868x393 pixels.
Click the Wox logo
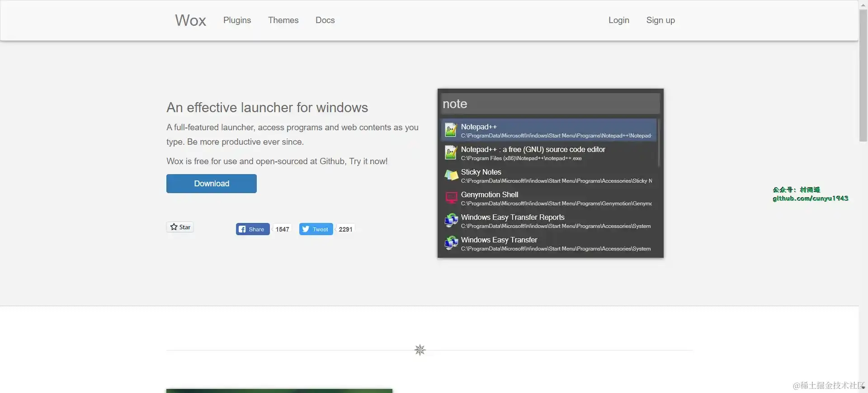pyautogui.click(x=190, y=20)
